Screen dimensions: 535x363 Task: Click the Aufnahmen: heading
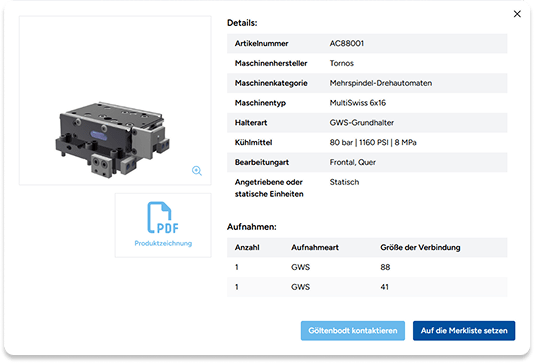click(251, 227)
